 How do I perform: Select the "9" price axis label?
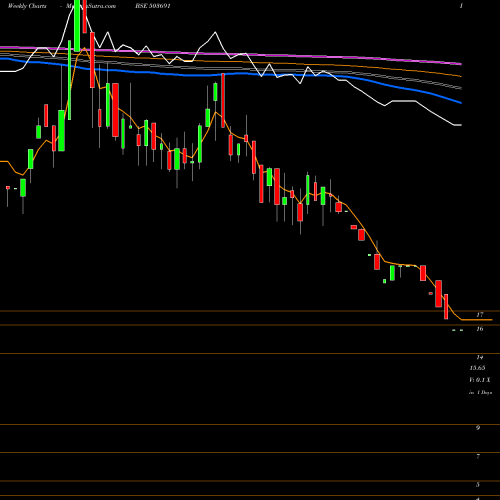pyautogui.click(x=478, y=428)
